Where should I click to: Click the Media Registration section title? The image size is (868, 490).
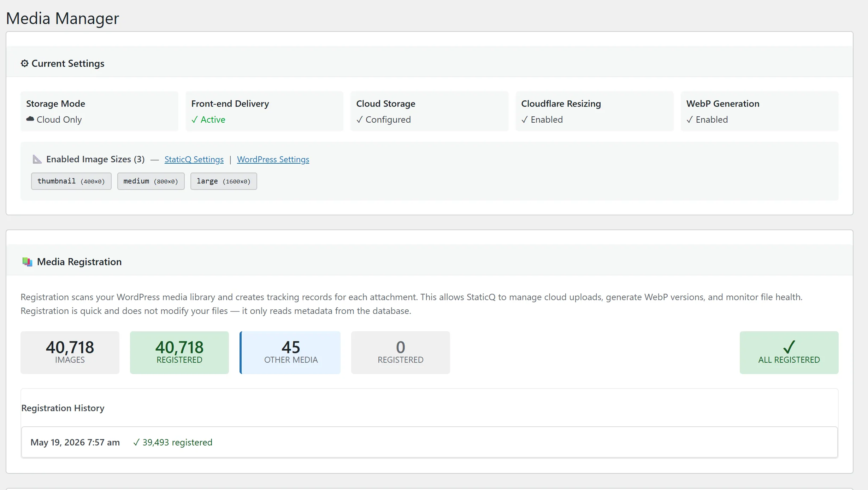(79, 262)
